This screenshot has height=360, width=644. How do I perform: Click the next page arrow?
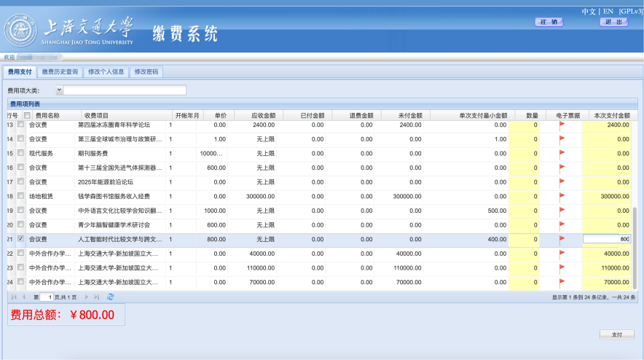pyautogui.click(x=87, y=297)
